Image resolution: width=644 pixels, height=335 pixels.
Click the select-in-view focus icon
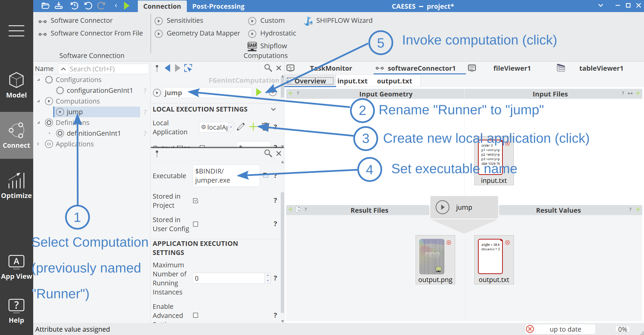[x=188, y=68]
